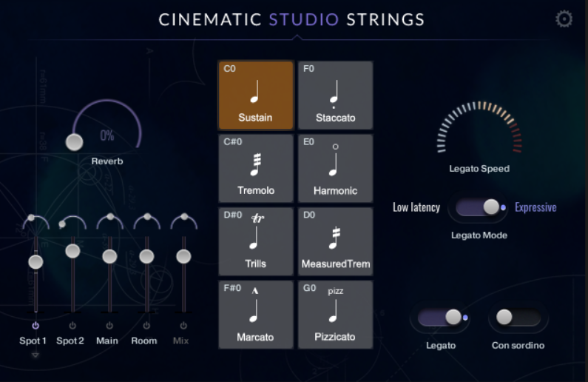Screen dimensions: 588x382
Task: Click the Legato Speed label
Action: point(479,169)
